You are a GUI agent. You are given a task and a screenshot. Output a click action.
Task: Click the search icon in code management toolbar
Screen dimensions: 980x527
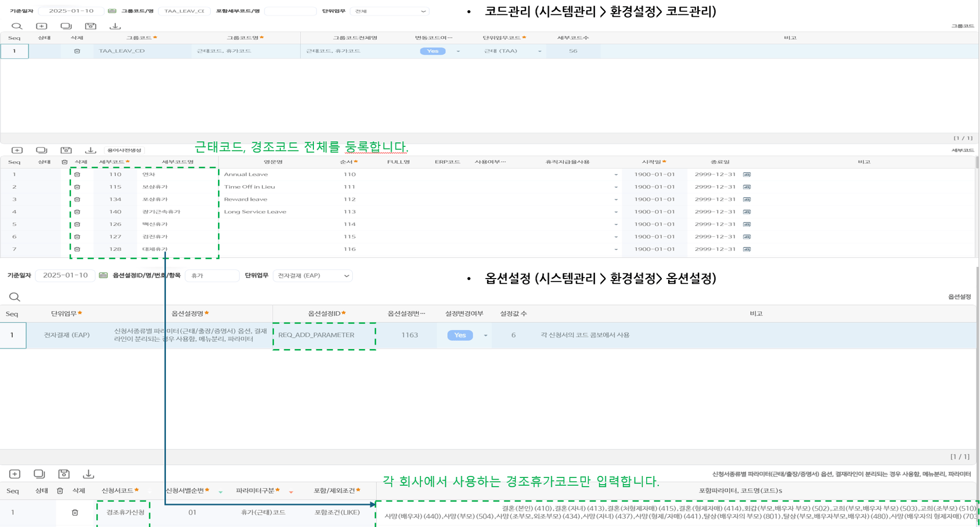(17, 26)
